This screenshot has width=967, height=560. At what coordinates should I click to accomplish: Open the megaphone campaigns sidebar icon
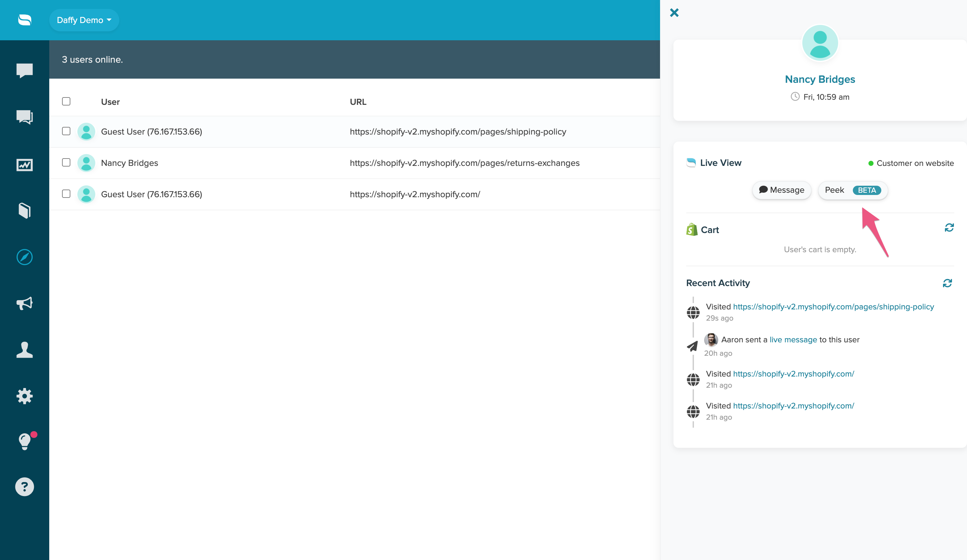coord(25,303)
